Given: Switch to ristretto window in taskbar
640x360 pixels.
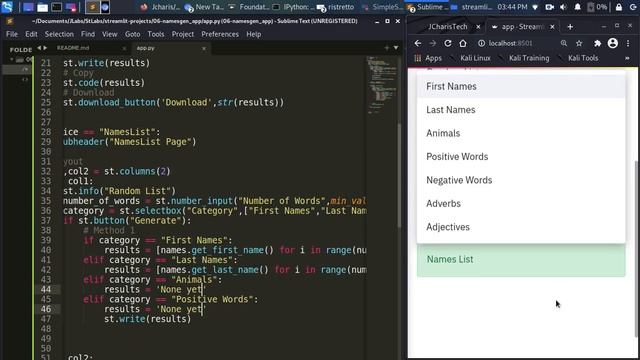Looking at the screenshot, I should pyautogui.click(x=336, y=7).
